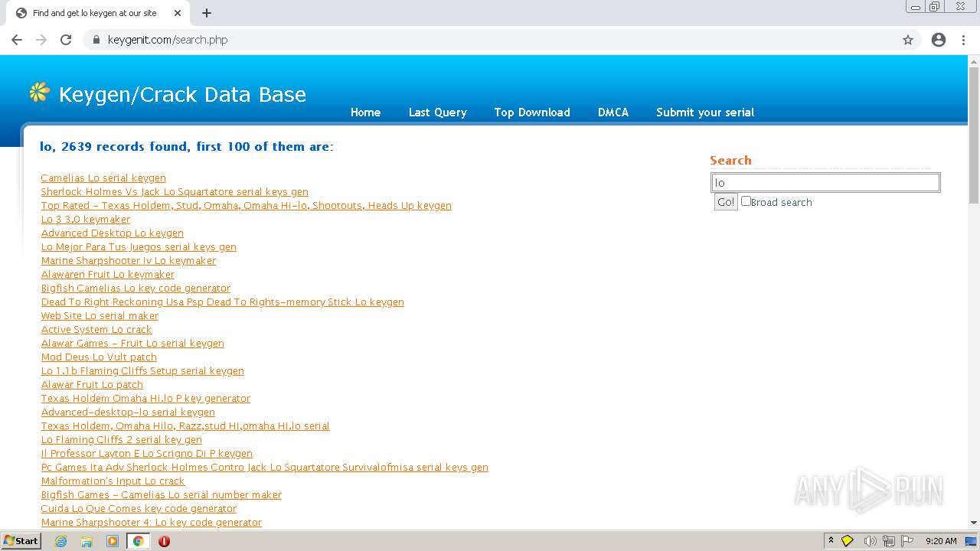This screenshot has width=980, height=551.
Task: Open Bigfish Camelias Lo key code generator
Action: (x=136, y=289)
